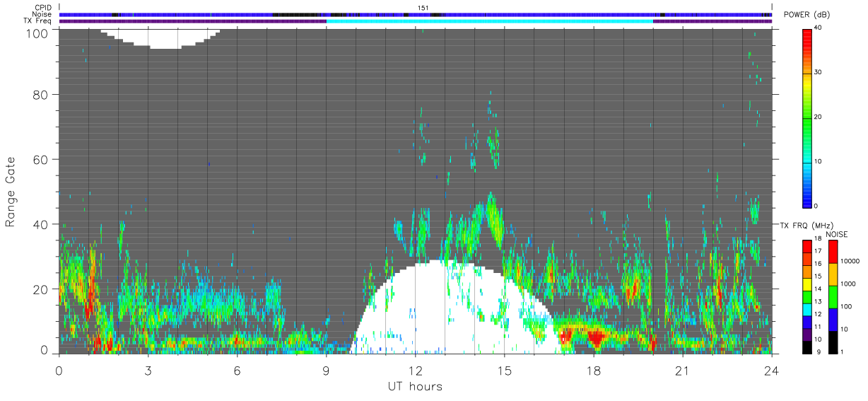Click x-axis tick label 21

pos(683,371)
